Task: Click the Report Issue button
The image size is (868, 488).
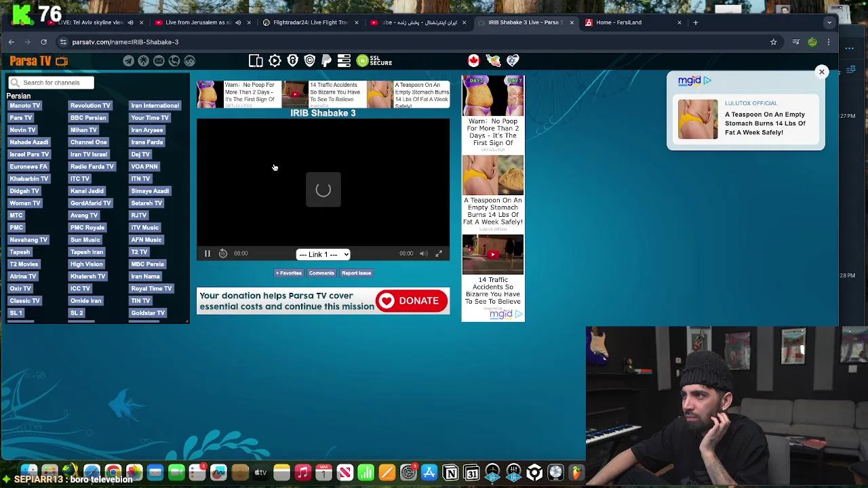Action: tap(356, 273)
